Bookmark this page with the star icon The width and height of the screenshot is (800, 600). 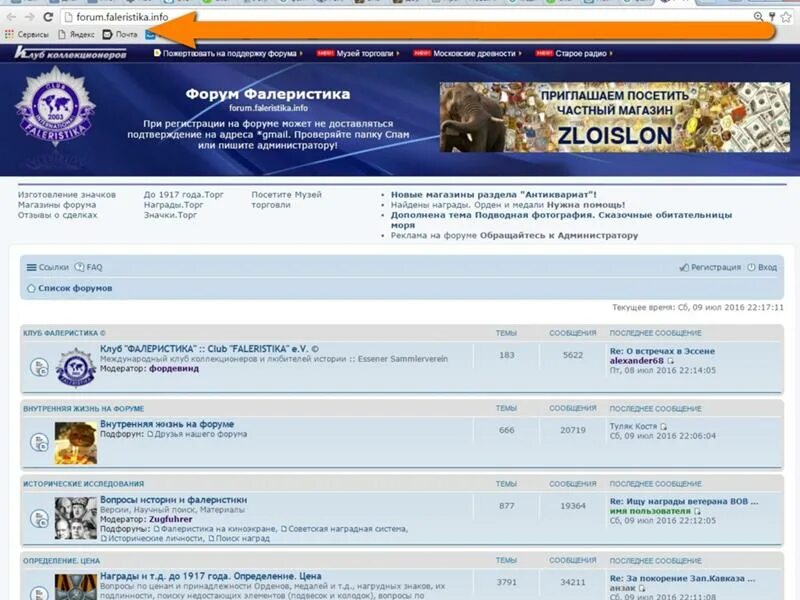pyautogui.click(x=786, y=17)
